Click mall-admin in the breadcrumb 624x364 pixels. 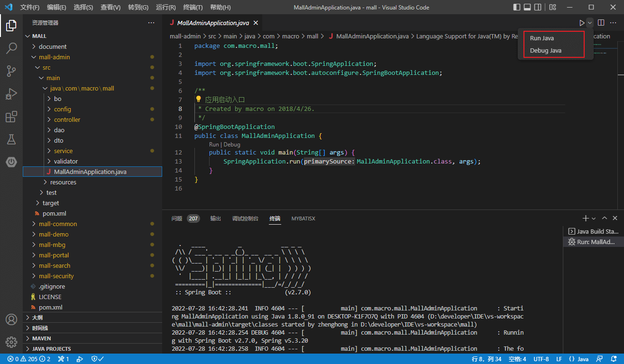point(186,36)
